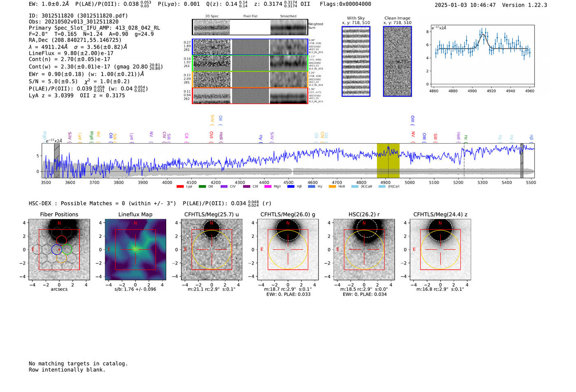
Task: Click the 'Flags:0x00004000' text
Action: (345, 4)
